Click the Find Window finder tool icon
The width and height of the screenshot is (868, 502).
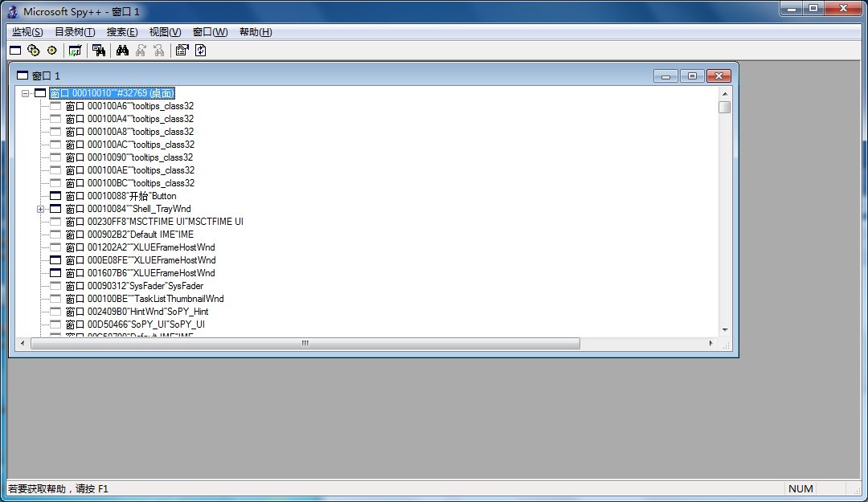click(99, 51)
